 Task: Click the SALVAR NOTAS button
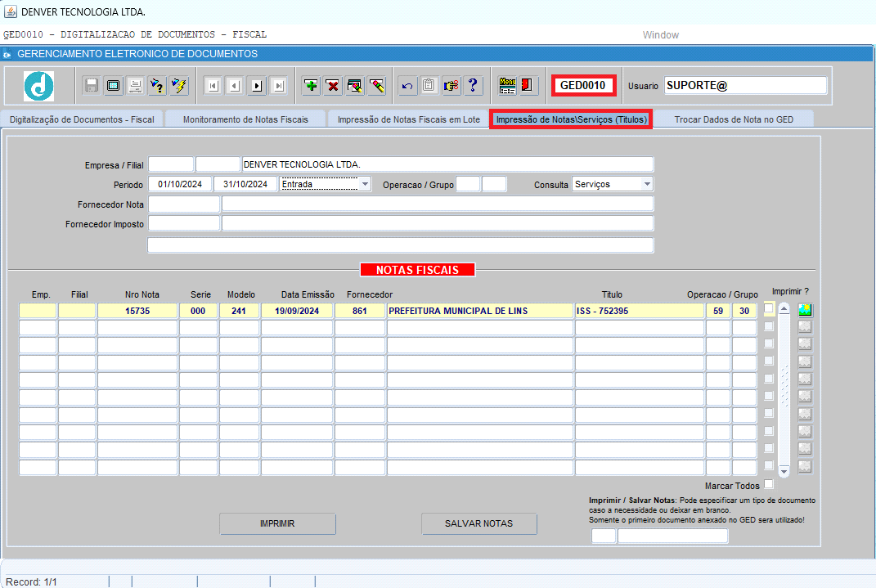[478, 523]
